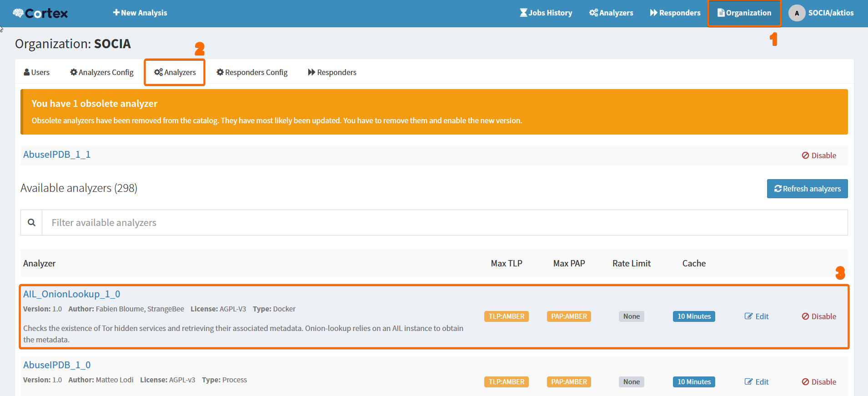The height and width of the screenshot is (396, 868).
Task: Click the Cortex brain logo
Action: click(40, 13)
